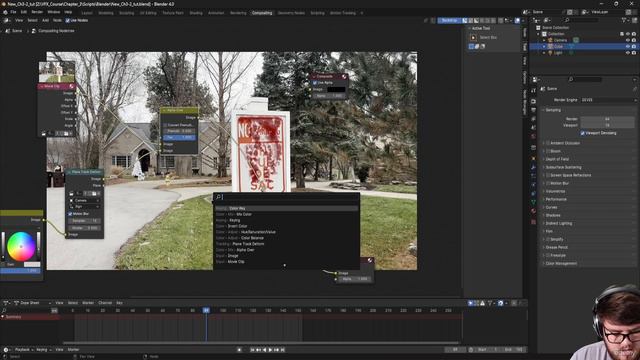
Task: Click the Blender logo icon
Action: (x=5, y=12)
